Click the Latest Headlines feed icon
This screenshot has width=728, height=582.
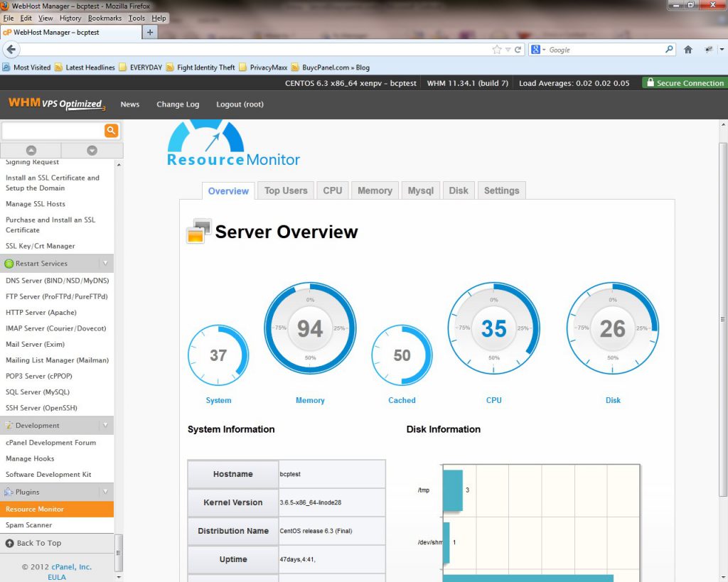[58, 68]
